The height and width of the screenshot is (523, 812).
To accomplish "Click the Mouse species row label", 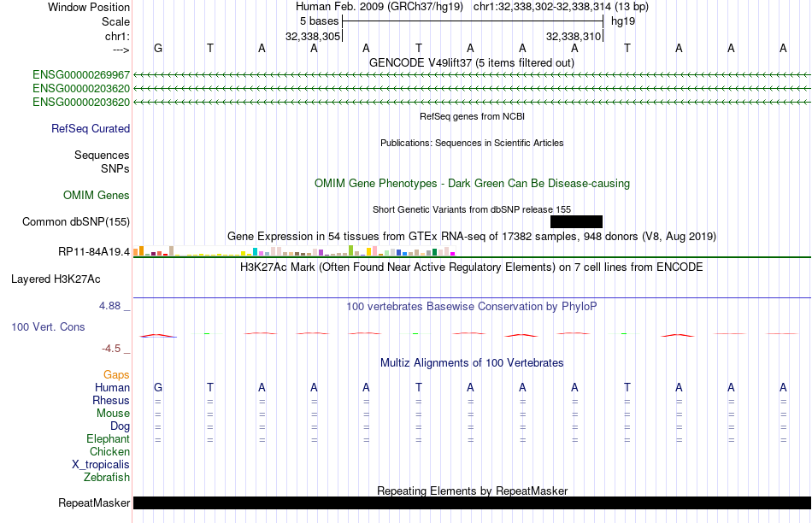I will pos(113,414).
